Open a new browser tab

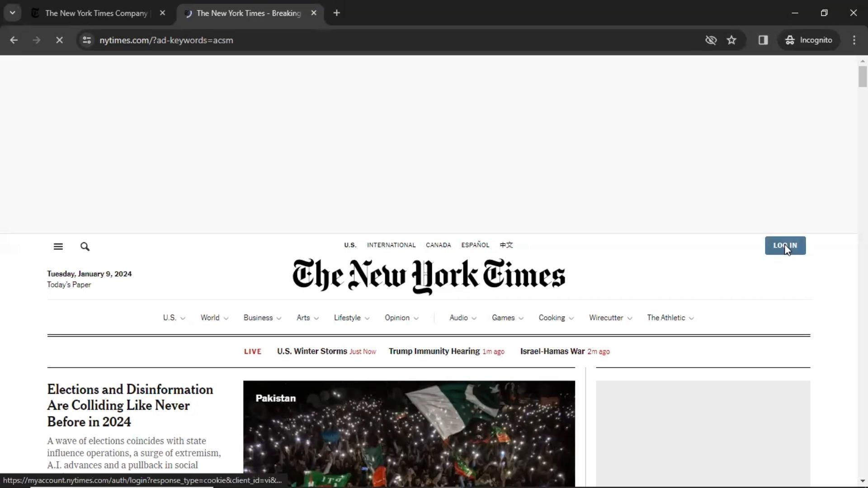336,13
